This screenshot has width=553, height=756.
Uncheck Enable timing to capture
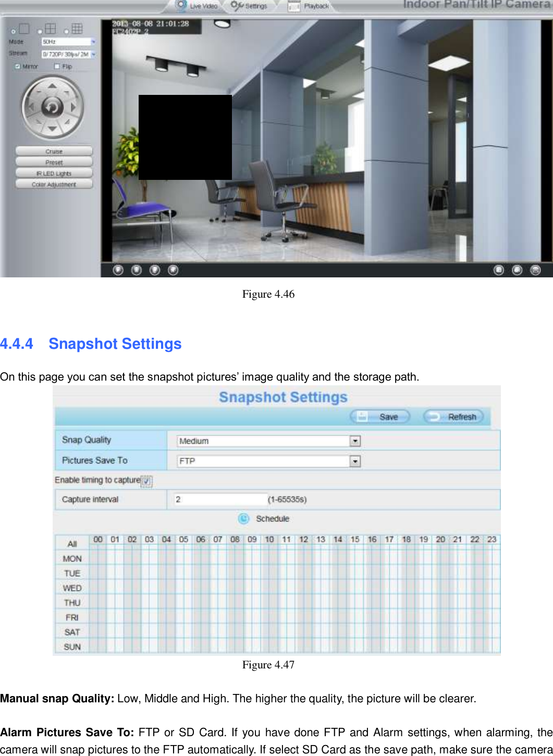point(146,482)
